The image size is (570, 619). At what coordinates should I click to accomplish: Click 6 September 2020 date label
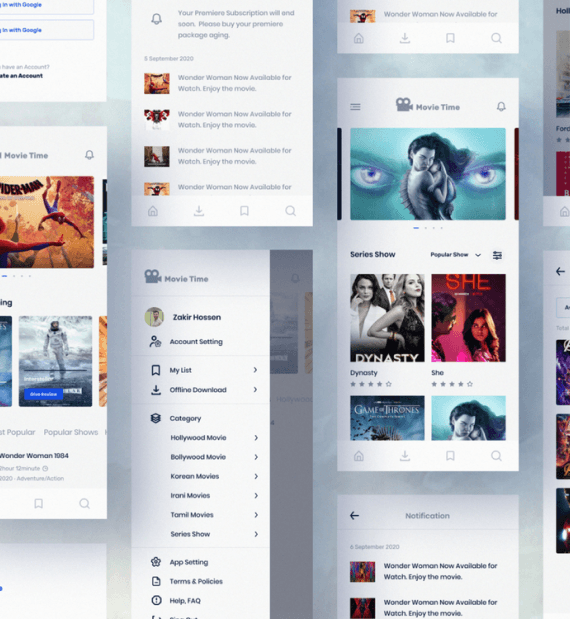(375, 547)
